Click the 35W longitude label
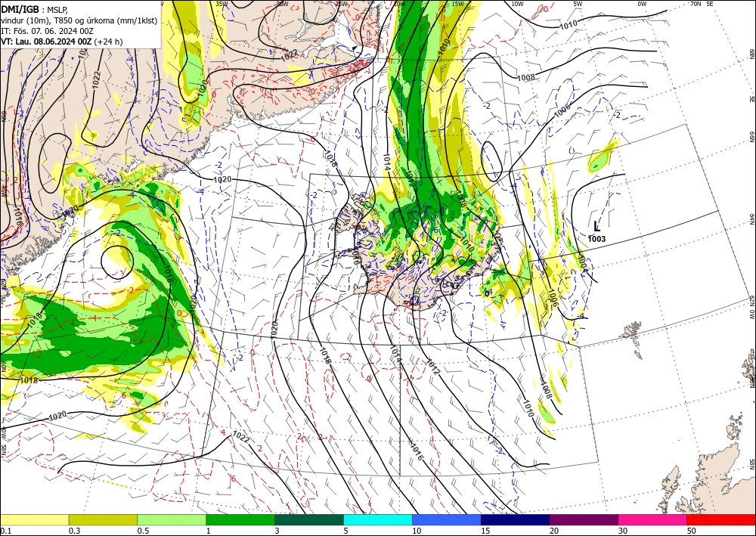756x536 pixels. pos(222,3)
